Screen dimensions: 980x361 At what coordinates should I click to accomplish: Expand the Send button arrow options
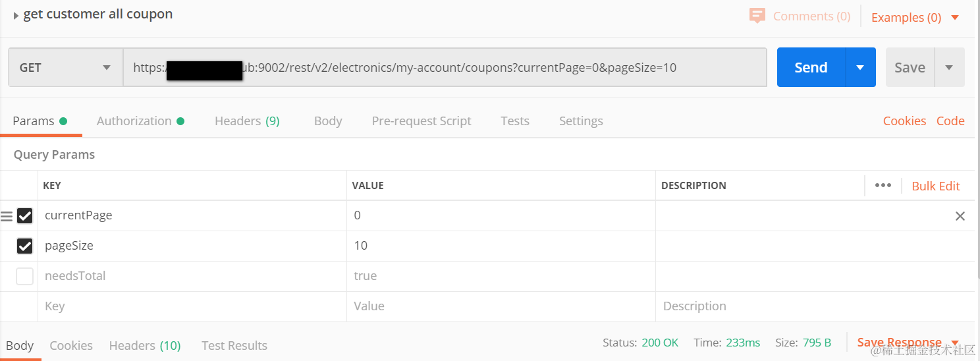860,68
